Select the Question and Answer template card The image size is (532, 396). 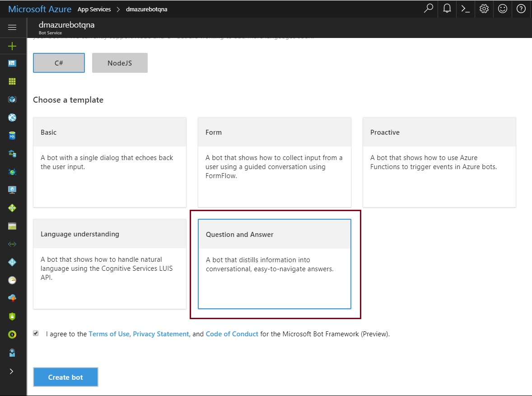click(x=274, y=264)
